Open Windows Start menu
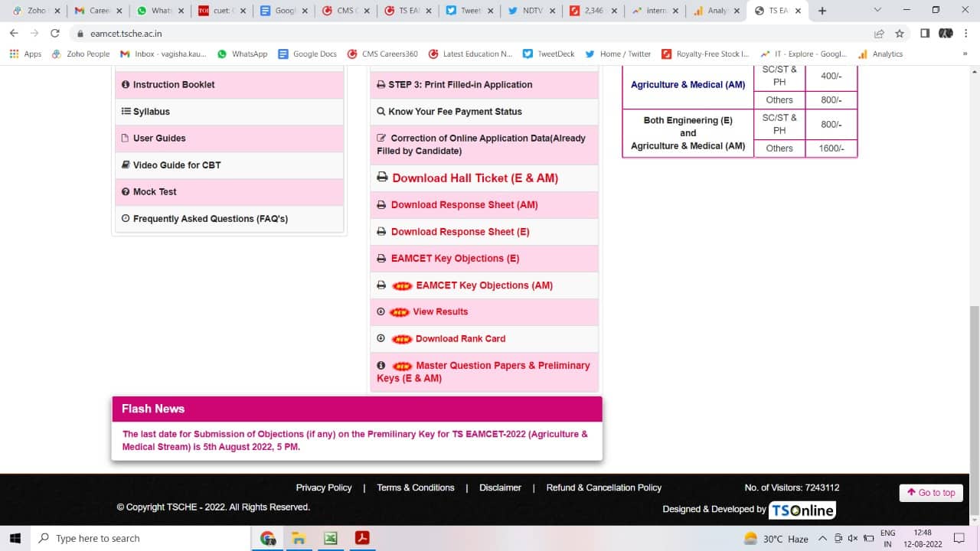This screenshot has height=551, width=980. [x=15, y=538]
